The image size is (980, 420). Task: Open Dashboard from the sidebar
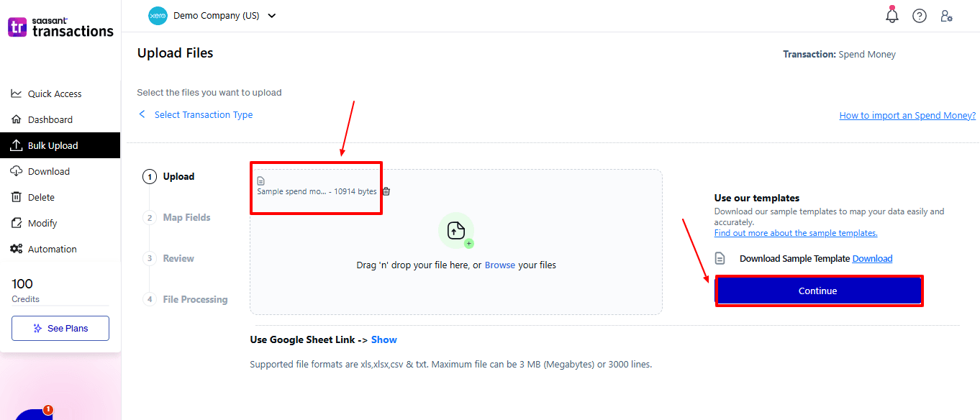click(50, 119)
